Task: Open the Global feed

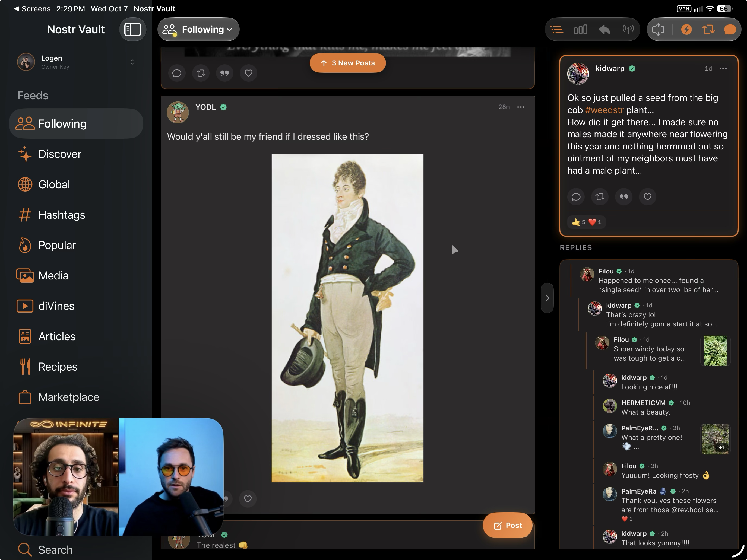Action: [76, 184]
